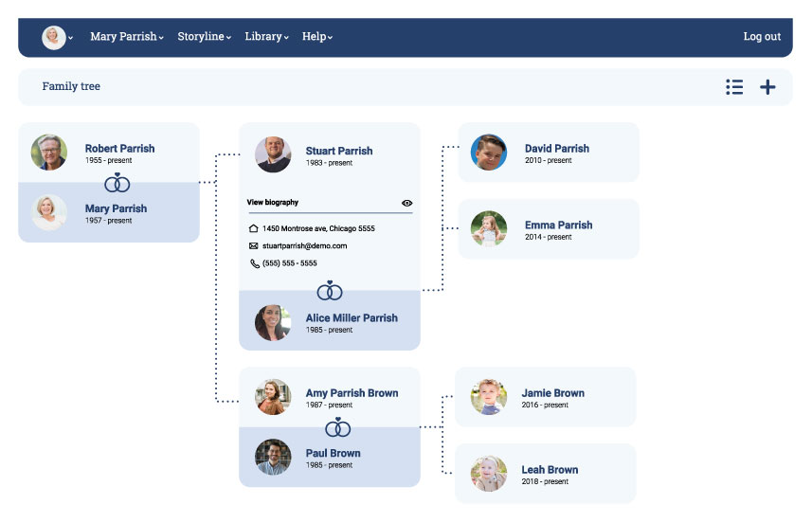Open the Library menu

(266, 37)
